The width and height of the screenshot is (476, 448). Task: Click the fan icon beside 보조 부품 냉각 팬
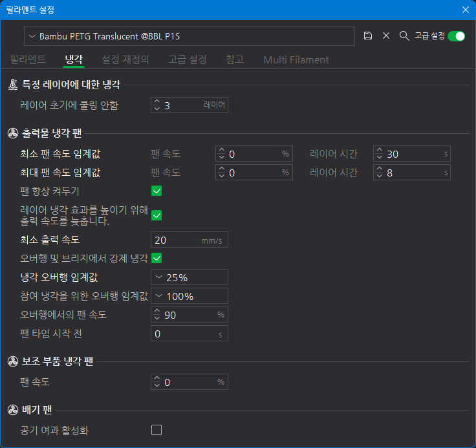point(13,361)
